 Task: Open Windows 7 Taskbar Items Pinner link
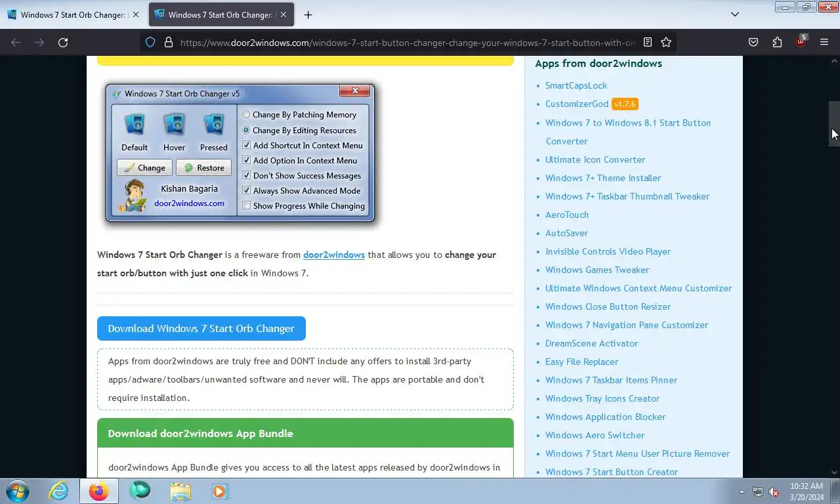tap(611, 380)
